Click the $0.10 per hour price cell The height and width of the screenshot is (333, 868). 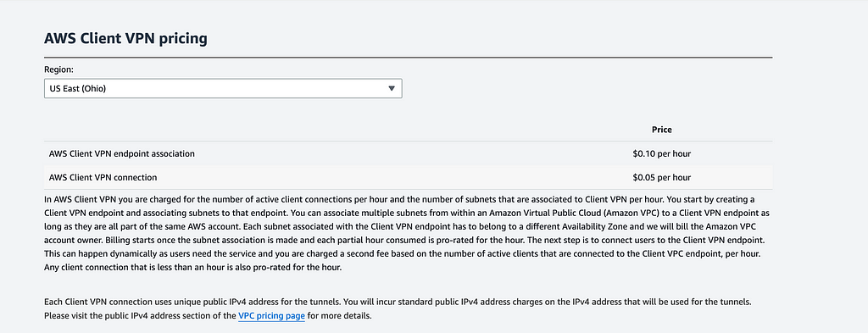point(661,153)
